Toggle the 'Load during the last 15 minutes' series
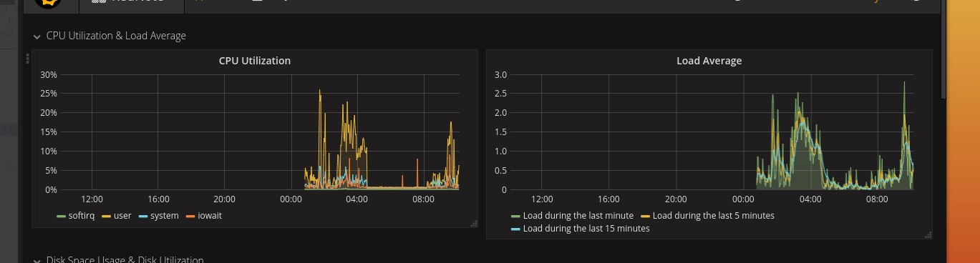The width and height of the screenshot is (980, 263). pyautogui.click(x=586, y=229)
